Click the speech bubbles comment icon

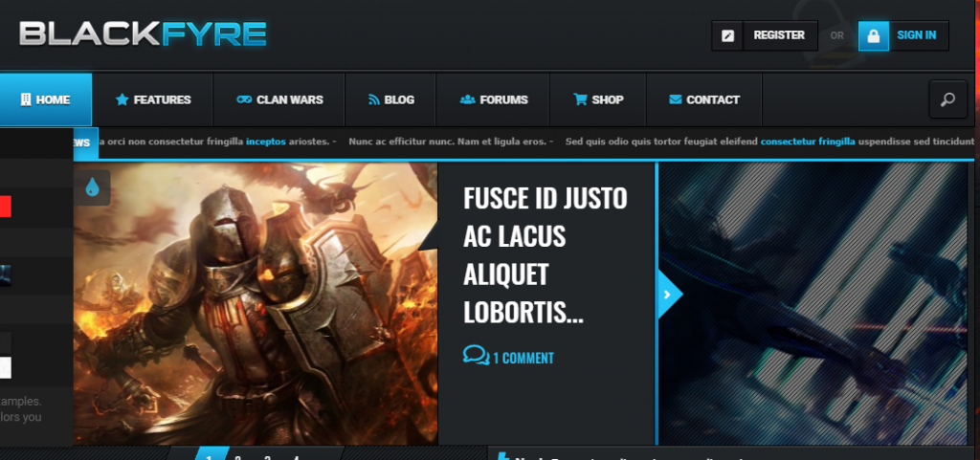[x=477, y=356]
